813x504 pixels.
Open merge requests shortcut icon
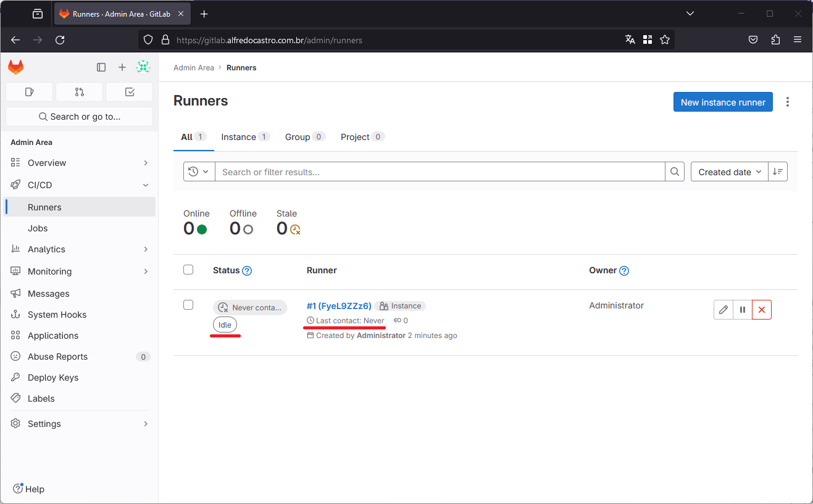[x=79, y=92]
